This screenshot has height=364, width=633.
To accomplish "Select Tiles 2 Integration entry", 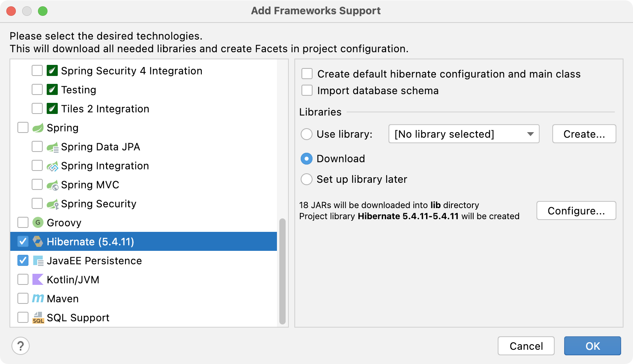I will [105, 109].
